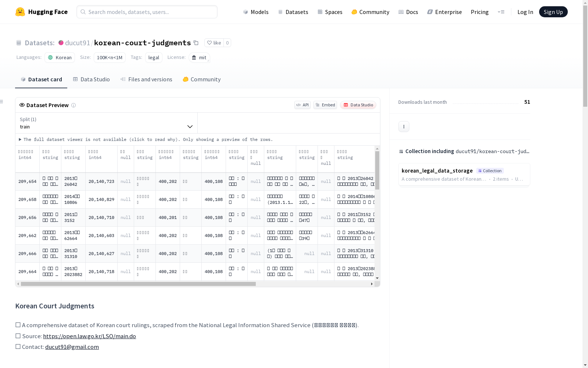588x368 pixels.
Task: Click the table's horizontal scrollbar thumb
Action: pos(138,284)
